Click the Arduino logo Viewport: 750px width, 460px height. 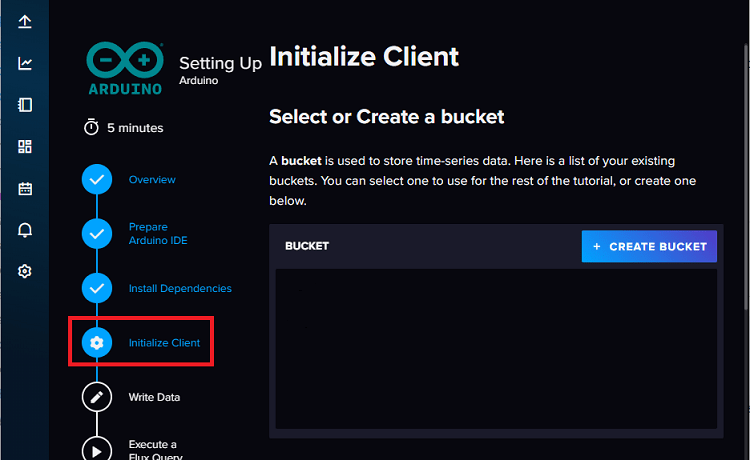point(126,67)
